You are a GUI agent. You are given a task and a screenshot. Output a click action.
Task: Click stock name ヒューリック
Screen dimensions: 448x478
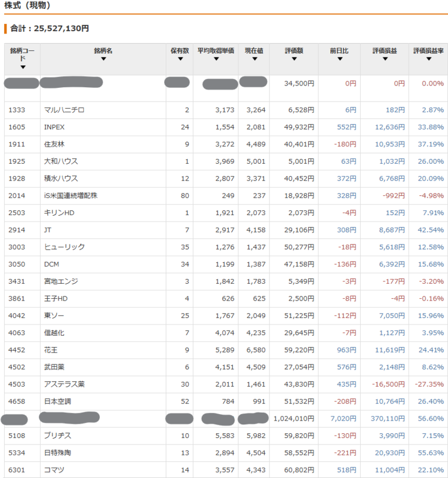[65, 247]
